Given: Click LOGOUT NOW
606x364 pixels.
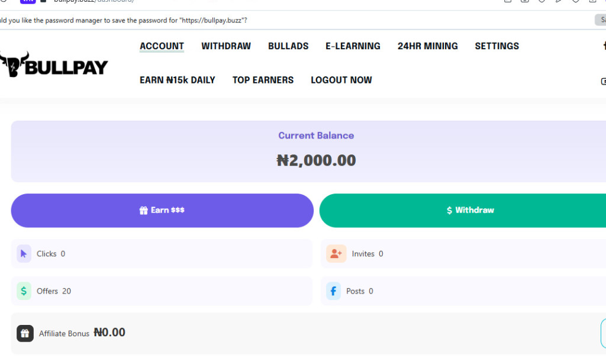Looking at the screenshot, I should 341,80.
